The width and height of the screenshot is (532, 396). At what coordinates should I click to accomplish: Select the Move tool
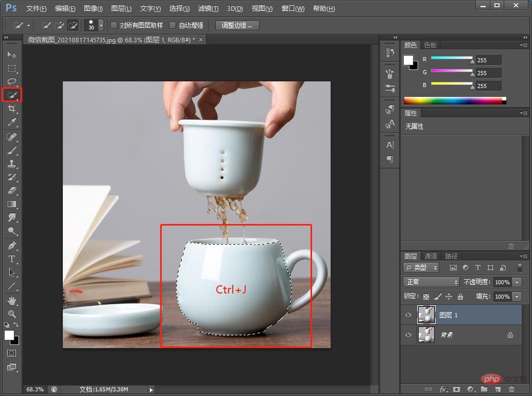point(11,55)
